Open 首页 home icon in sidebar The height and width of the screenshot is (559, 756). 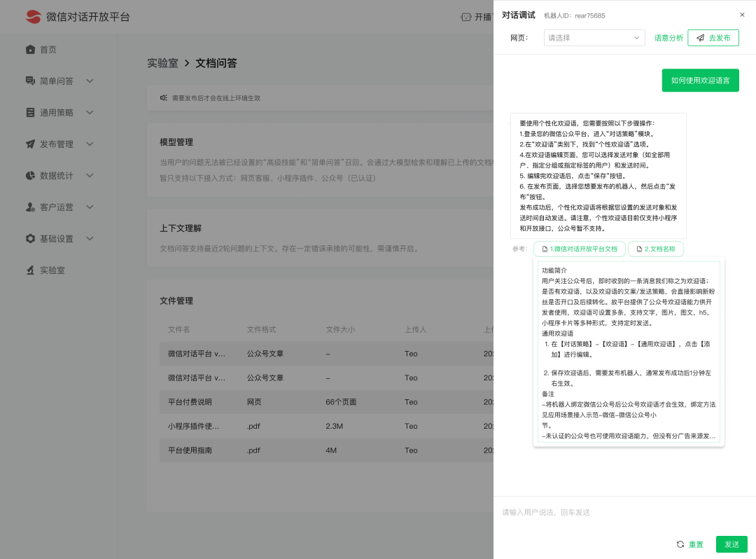click(x=30, y=49)
